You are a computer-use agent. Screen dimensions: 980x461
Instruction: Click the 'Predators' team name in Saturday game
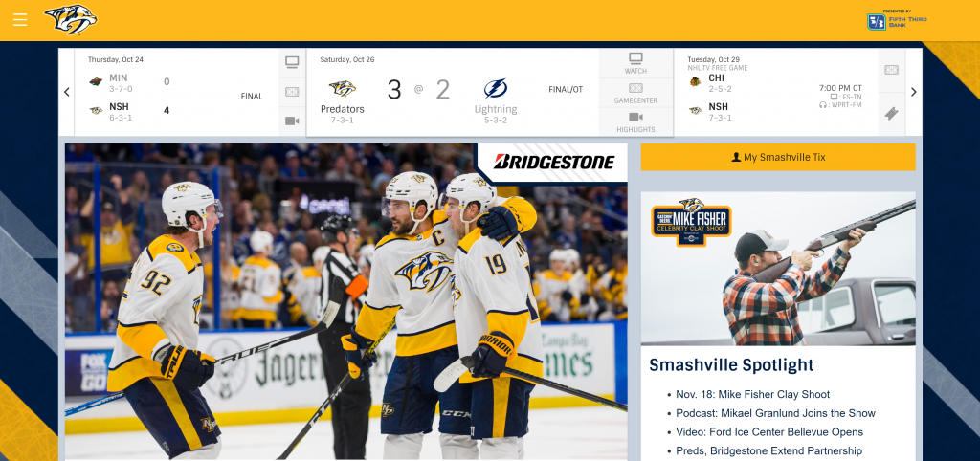pos(343,109)
